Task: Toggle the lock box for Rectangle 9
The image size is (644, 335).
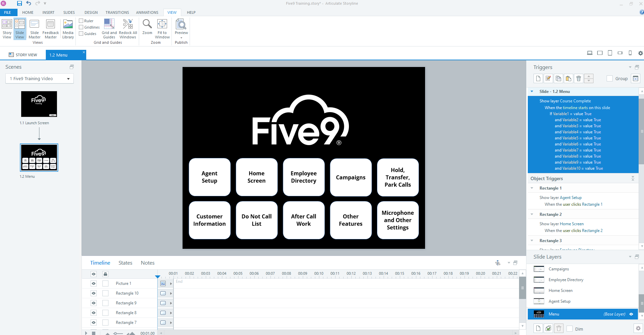Action: [x=105, y=303]
